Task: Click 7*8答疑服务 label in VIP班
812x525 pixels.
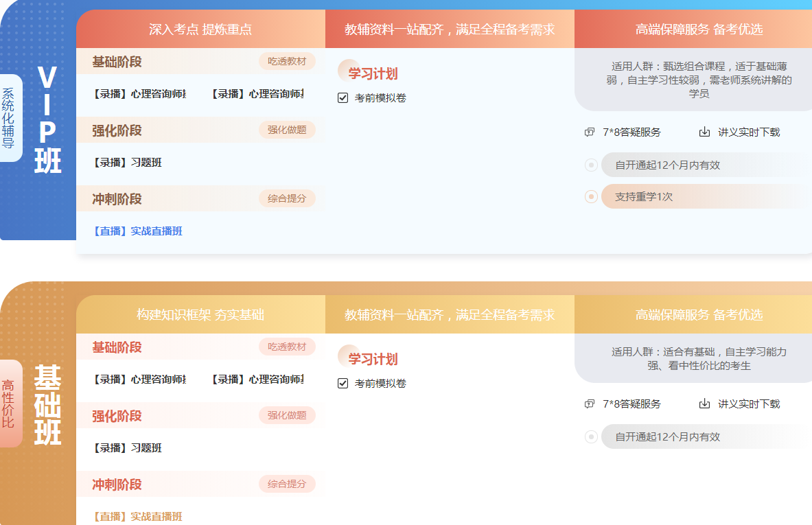Action: tap(631, 132)
